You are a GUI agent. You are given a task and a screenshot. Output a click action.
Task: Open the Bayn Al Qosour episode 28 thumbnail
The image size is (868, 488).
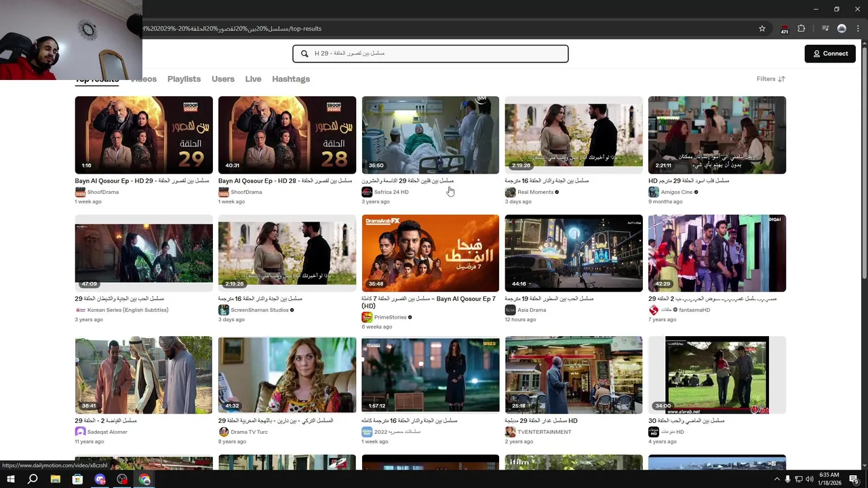287,135
